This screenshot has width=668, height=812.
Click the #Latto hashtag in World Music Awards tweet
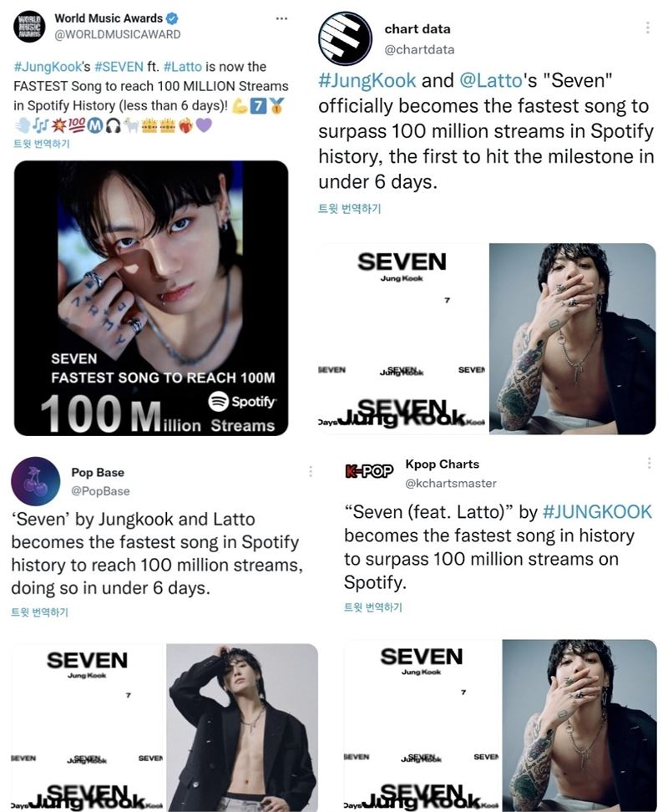(183, 67)
